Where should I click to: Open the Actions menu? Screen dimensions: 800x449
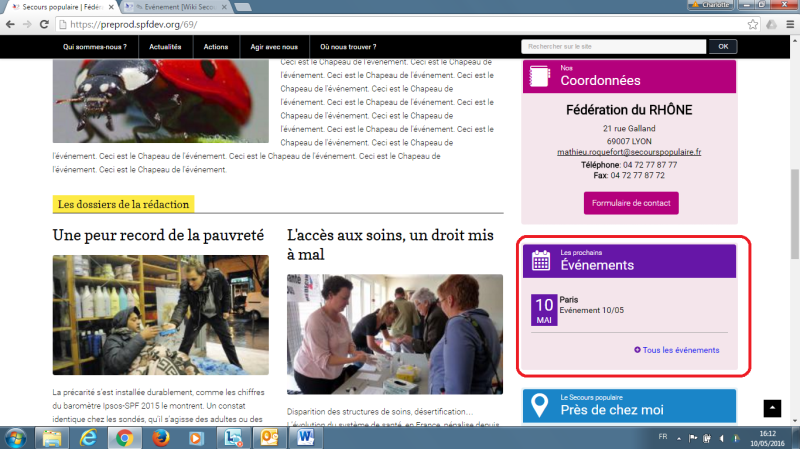click(x=216, y=47)
